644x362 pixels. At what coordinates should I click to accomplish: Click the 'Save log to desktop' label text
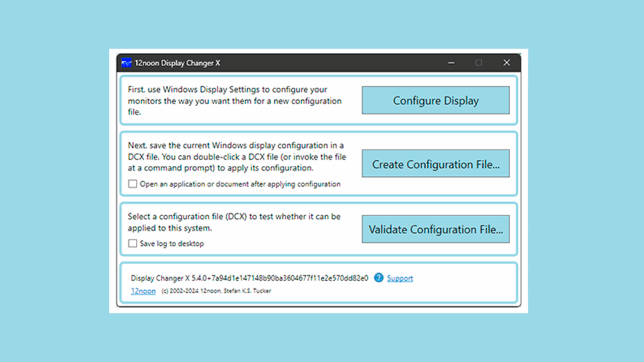point(172,243)
